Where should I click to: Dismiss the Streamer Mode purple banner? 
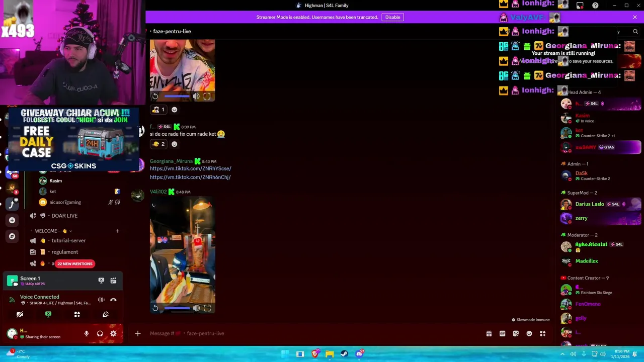point(635,17)
